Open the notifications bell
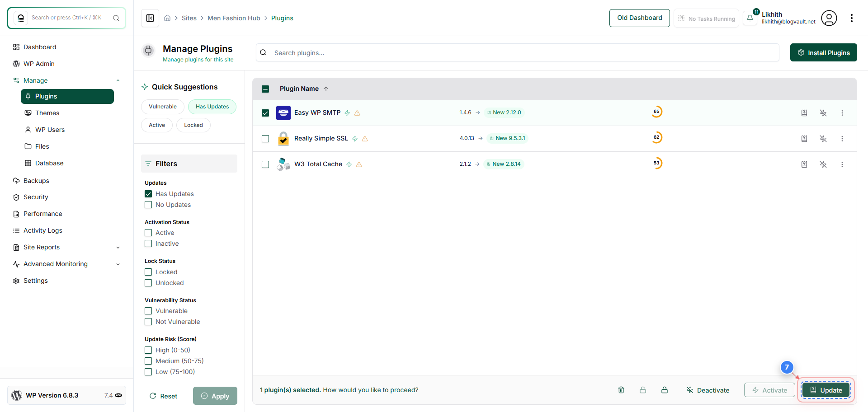The height and width of the screenshot is (412, 868). [750, 18]
